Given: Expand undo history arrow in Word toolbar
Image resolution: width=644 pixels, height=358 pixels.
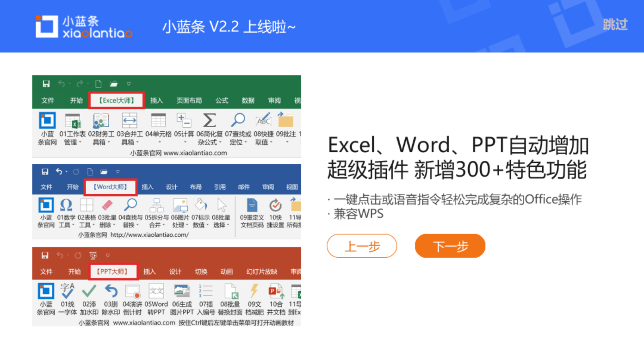Looking at the screenshot, I should [x=66, y=172].
